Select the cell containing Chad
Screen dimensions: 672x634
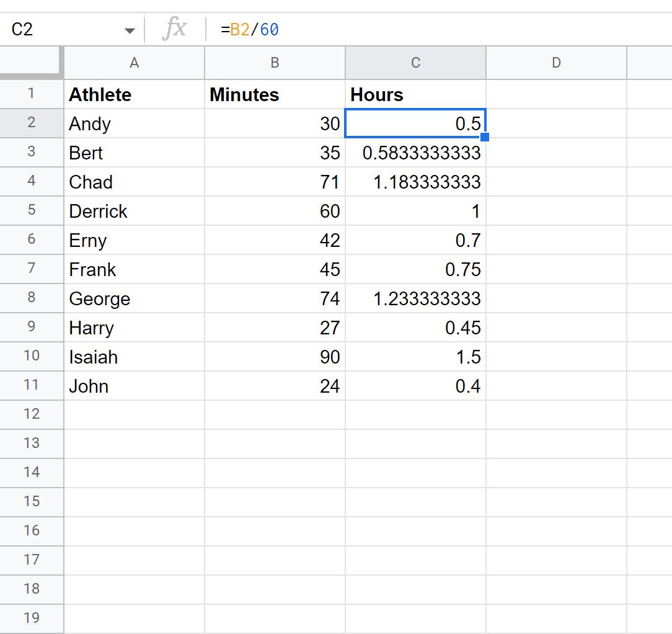134,181
